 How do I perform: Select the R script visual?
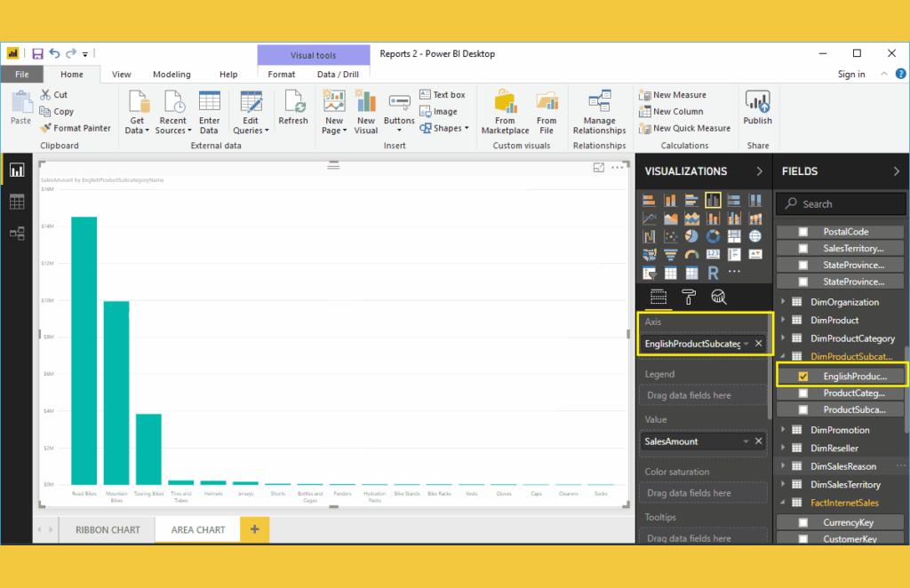tap(713, 273)
